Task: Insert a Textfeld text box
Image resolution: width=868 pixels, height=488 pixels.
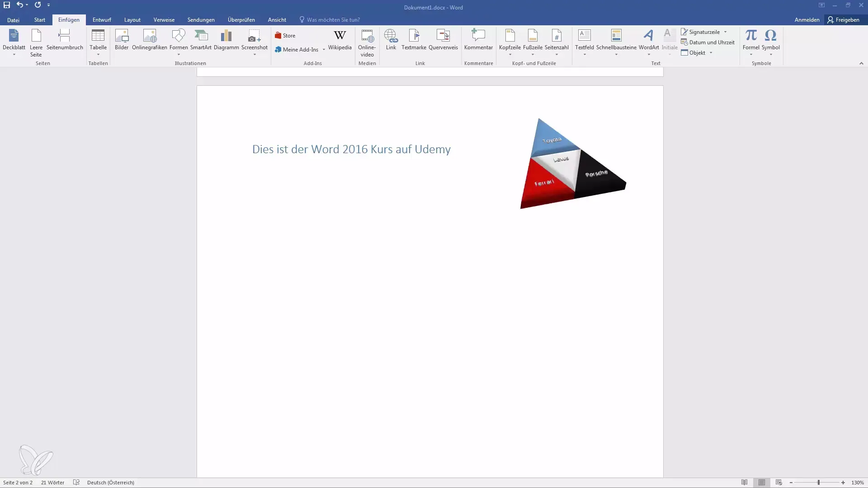Action: (585, 42)
